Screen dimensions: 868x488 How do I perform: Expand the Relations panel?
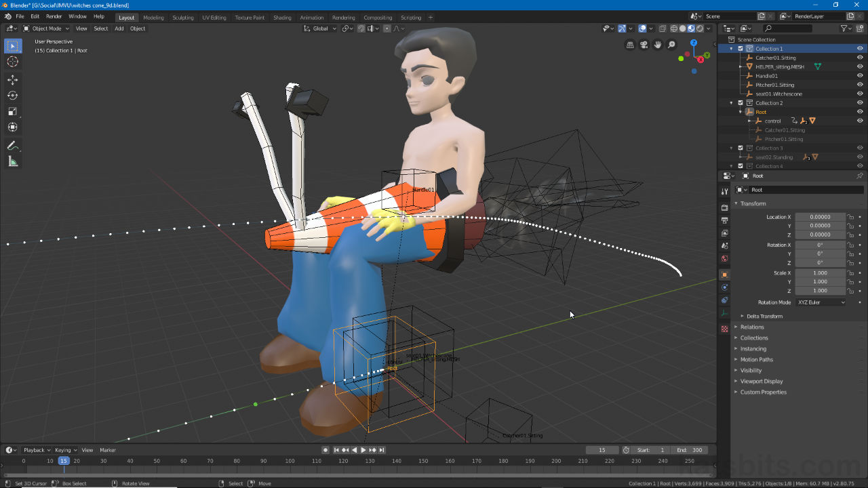[x=752, y=327]
